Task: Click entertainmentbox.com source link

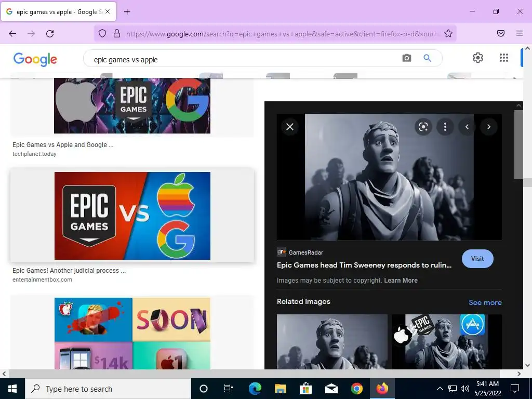Action: point(42,280)
